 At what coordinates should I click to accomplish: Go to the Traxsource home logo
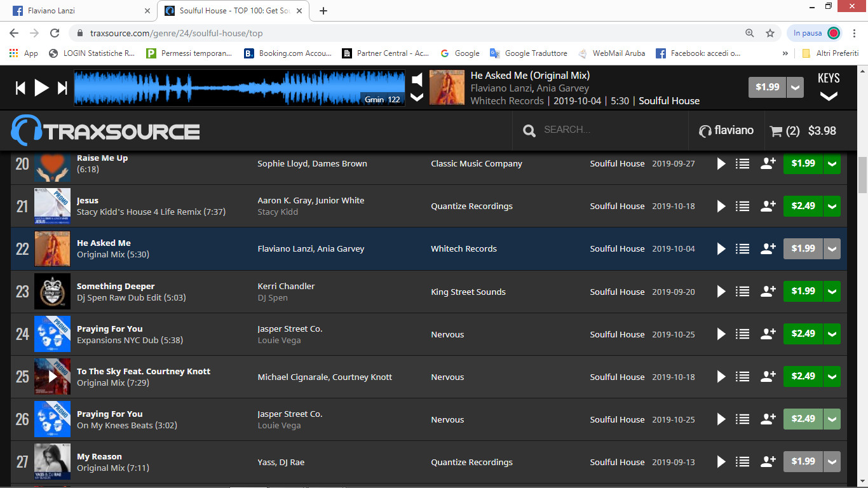click(105, 131)
